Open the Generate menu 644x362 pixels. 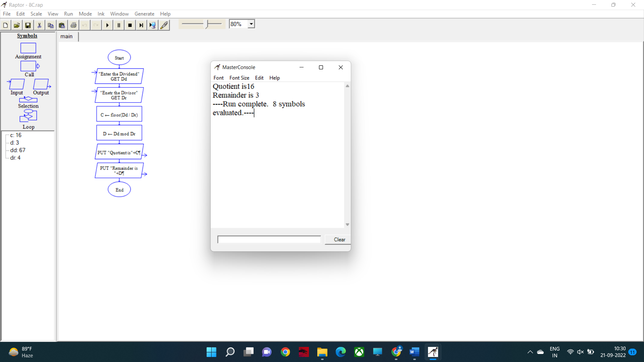[x=144, y=14]
